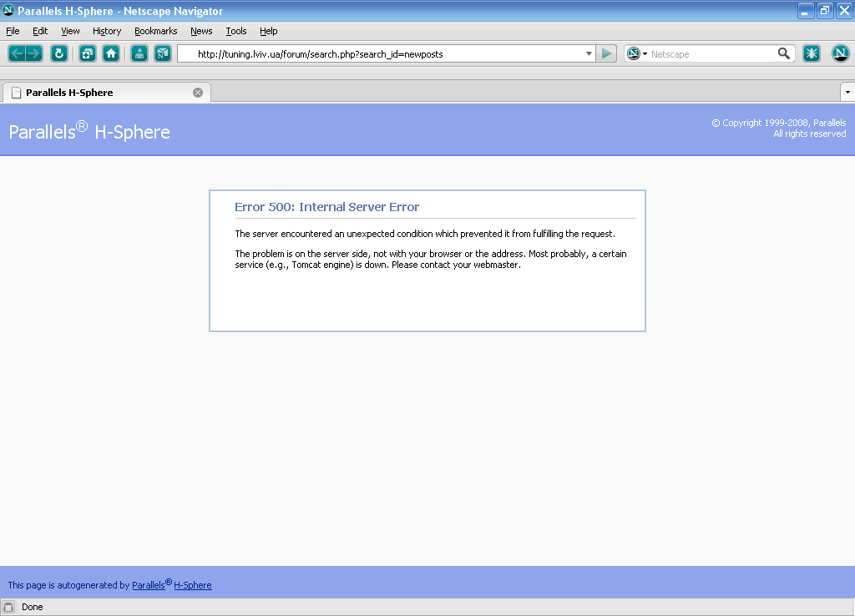Open the tab list dropdown arrow
Screen dimensions: 855x616
pos(847,92)
